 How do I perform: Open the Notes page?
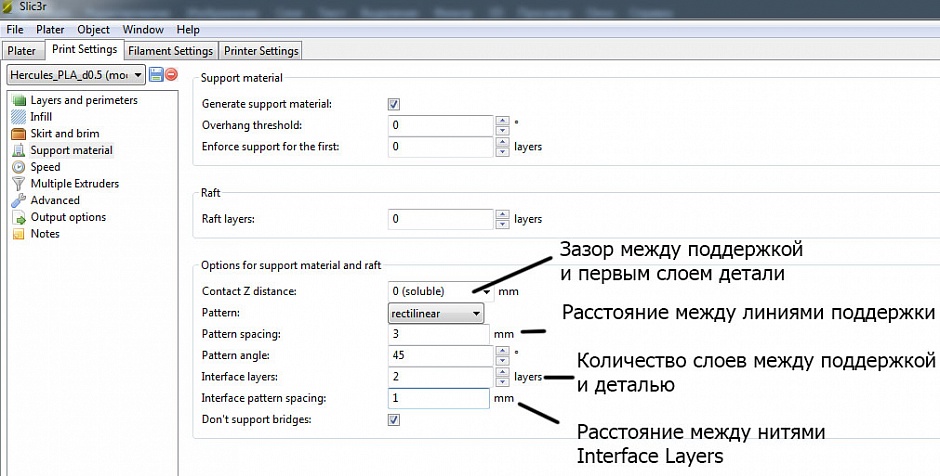tap(45, 234)
